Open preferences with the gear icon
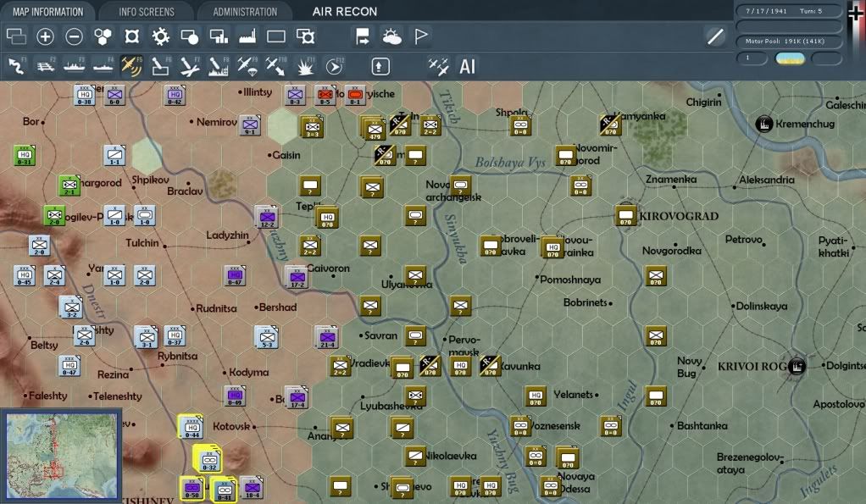This screenshot has width=866, height=504. [161, 37]
